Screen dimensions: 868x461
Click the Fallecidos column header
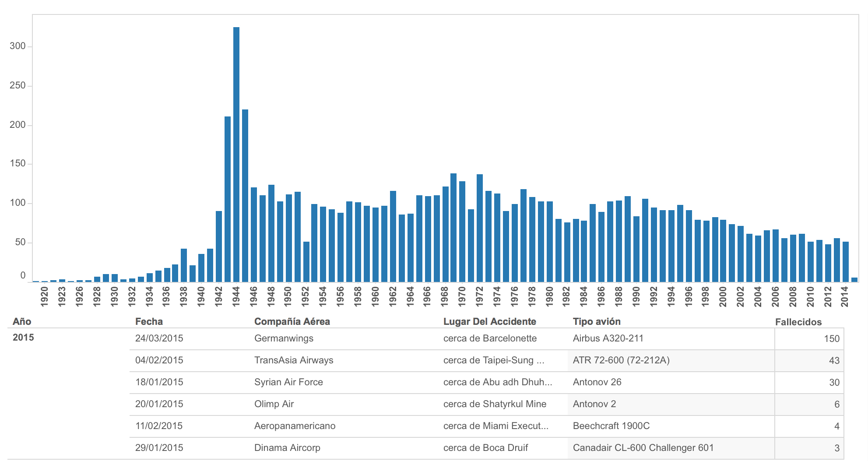point(798,322)
